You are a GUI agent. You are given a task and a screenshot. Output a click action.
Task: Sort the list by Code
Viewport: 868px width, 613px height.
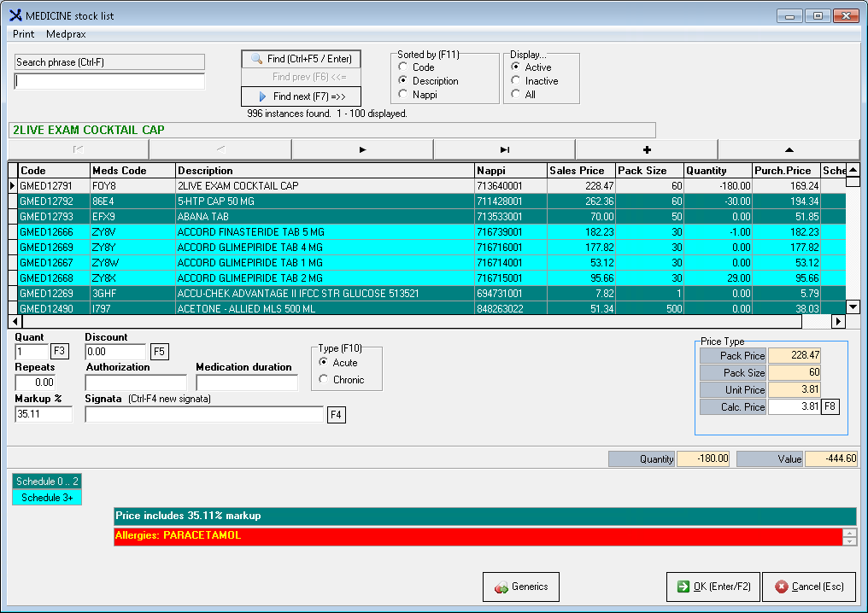(x=404, y=67)
